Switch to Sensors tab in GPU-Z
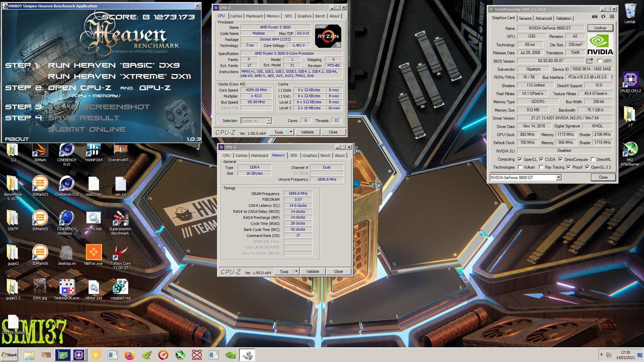 tap(525, 18)
